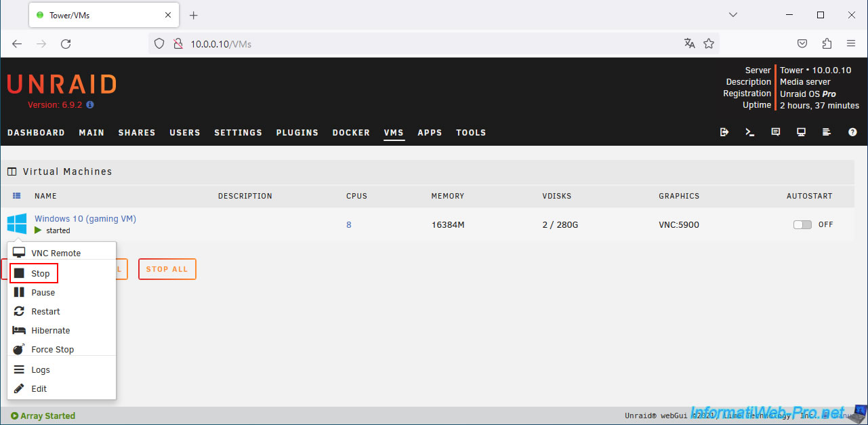Click the list view icon beside NAME header

point(17,196)
